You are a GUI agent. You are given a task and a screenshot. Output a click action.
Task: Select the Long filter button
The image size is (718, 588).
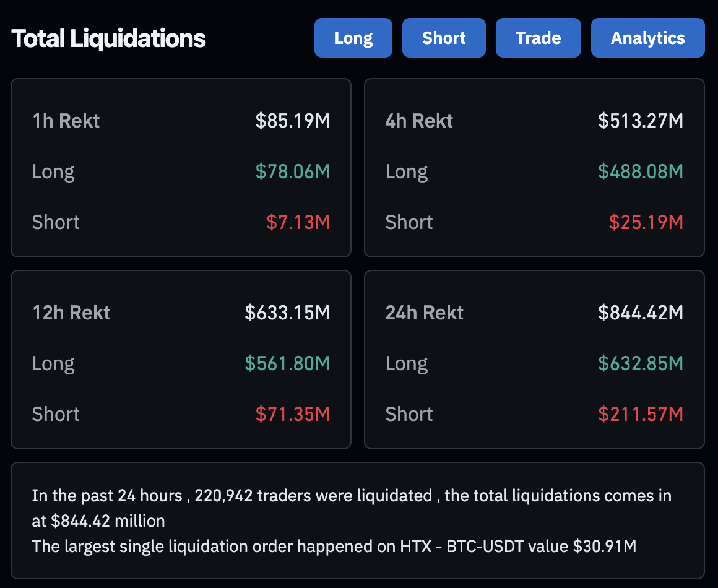pos(353,38)
